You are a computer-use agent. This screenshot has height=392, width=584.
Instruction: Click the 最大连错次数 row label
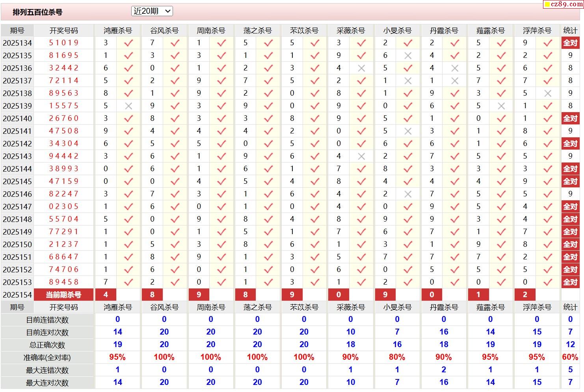coord(47,370)
